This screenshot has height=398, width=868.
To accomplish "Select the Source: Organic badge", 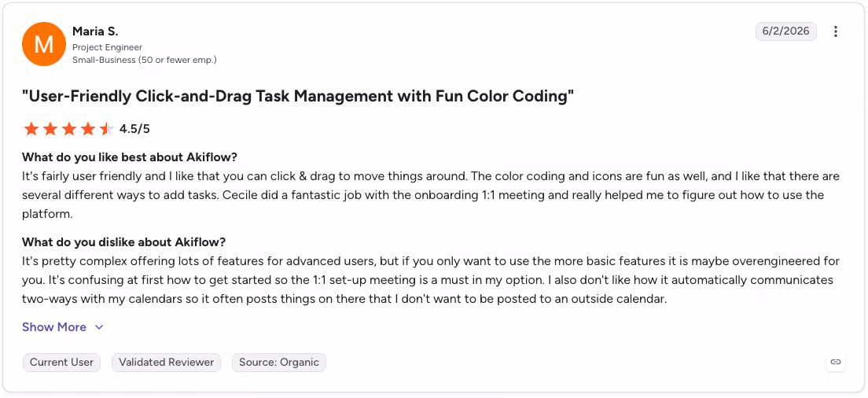I will 279,363.
